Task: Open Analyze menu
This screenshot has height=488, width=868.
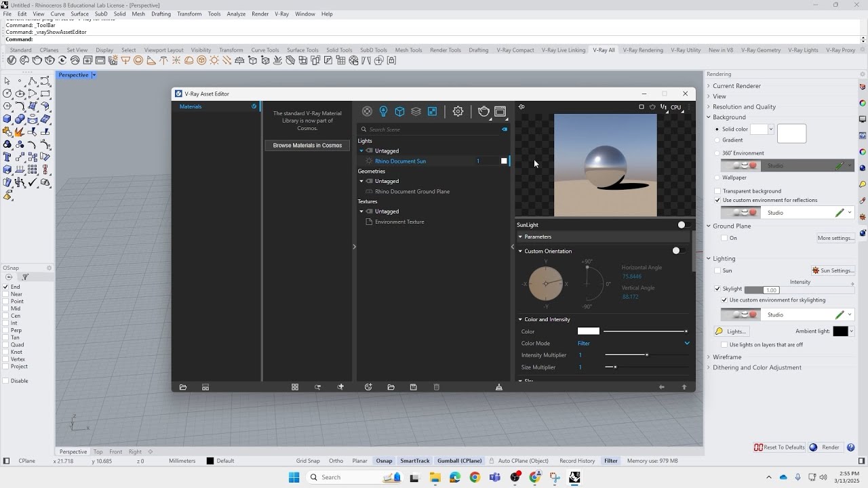Action: click(236, 14)
